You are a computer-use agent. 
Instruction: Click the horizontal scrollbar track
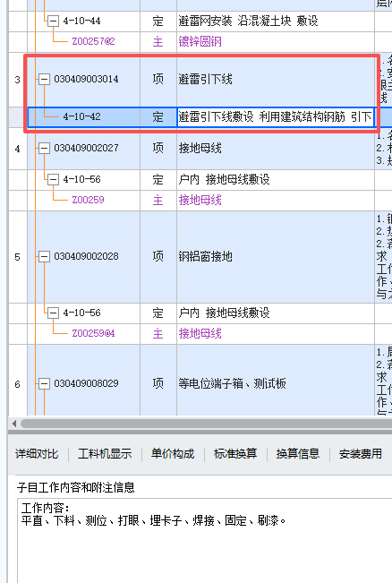click(206, 424)
